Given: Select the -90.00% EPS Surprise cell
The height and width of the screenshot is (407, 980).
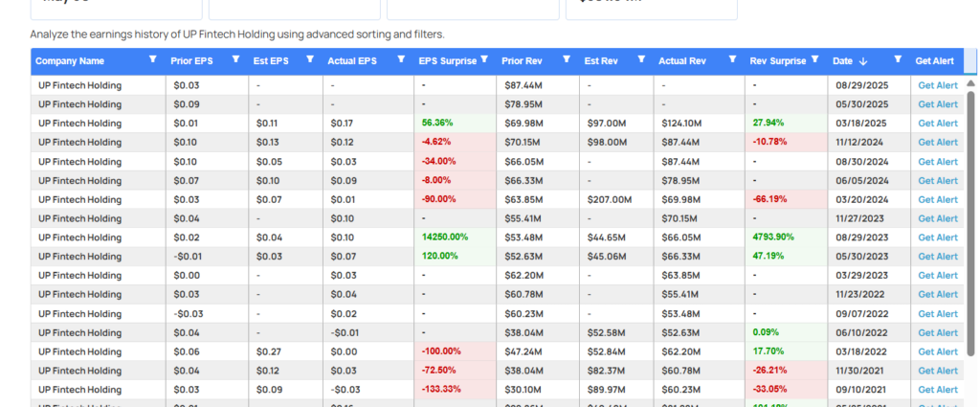Looking at the screenshot, I should tap(455, 199).
